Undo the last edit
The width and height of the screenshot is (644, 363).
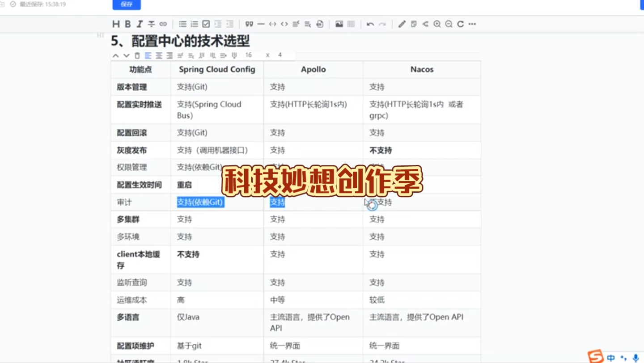(x=370, y=24)
